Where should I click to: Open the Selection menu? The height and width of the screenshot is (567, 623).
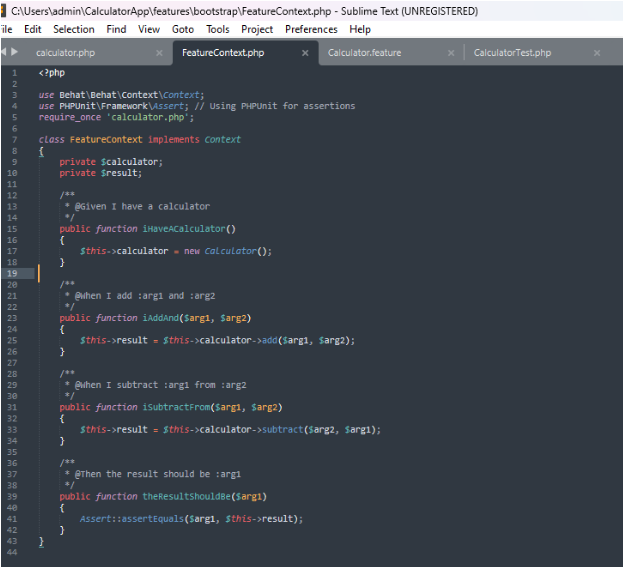[x=74, y=30]
